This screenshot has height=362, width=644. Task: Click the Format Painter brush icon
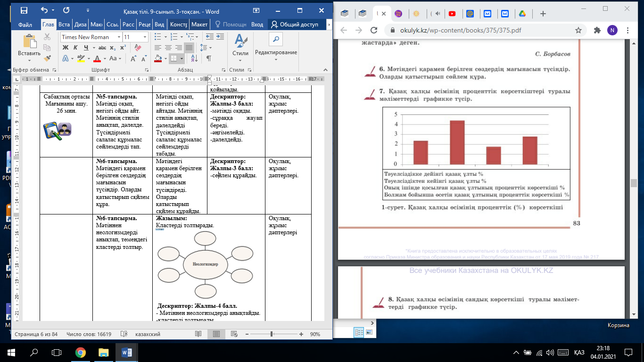pyautogui.click(x=47, y=58)
